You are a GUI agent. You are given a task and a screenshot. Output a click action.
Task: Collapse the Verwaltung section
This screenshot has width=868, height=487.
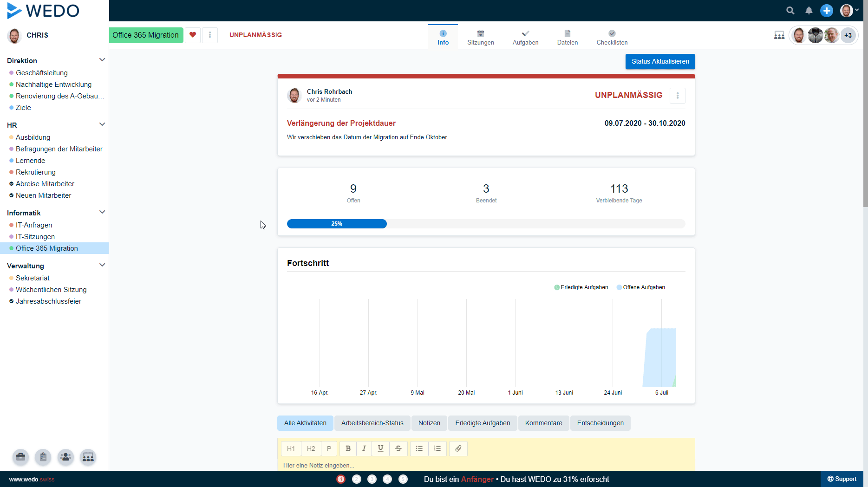[x=102, y=265]
